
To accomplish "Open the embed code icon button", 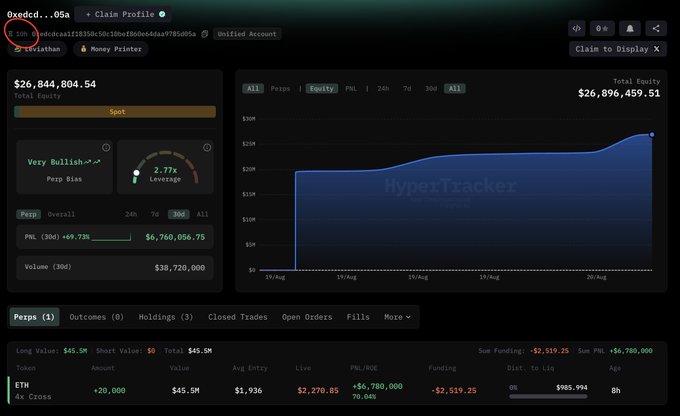I will [576, 29].
